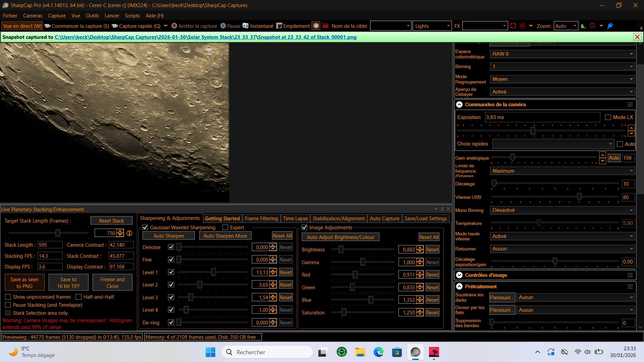Enable the Mode LX checkbox
Image resolution: width=644 pixels, height=362 pixels.
(x=608, y=117)
